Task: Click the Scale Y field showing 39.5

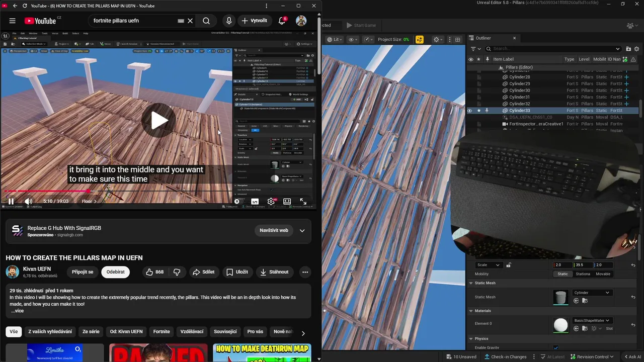Action: [x=583, y=265]
